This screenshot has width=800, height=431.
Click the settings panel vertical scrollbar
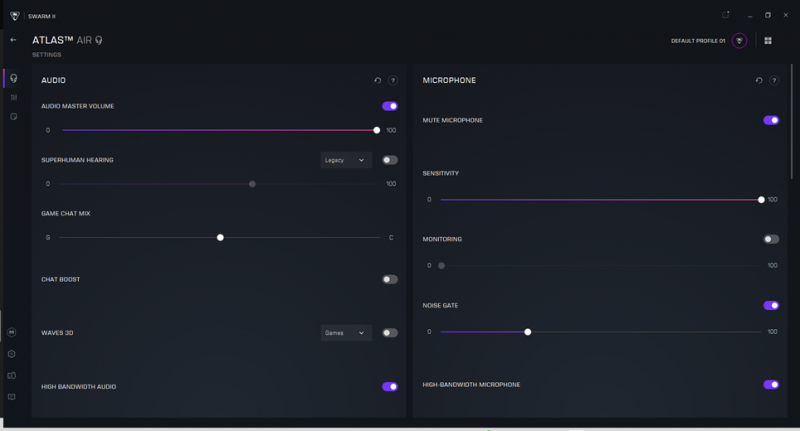coord(792,110)
